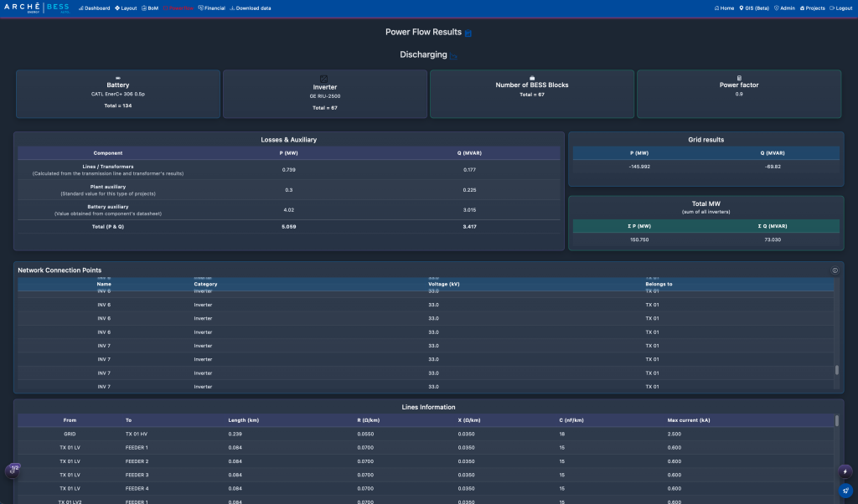Click the info icon in Network Connection Points

(x=835, y=270)
